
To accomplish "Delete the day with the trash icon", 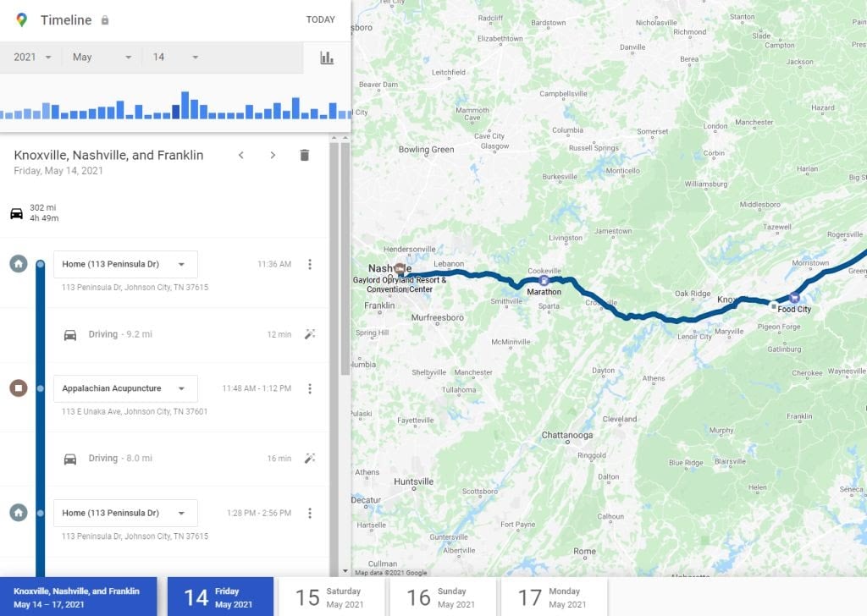I will click(304, 155).
